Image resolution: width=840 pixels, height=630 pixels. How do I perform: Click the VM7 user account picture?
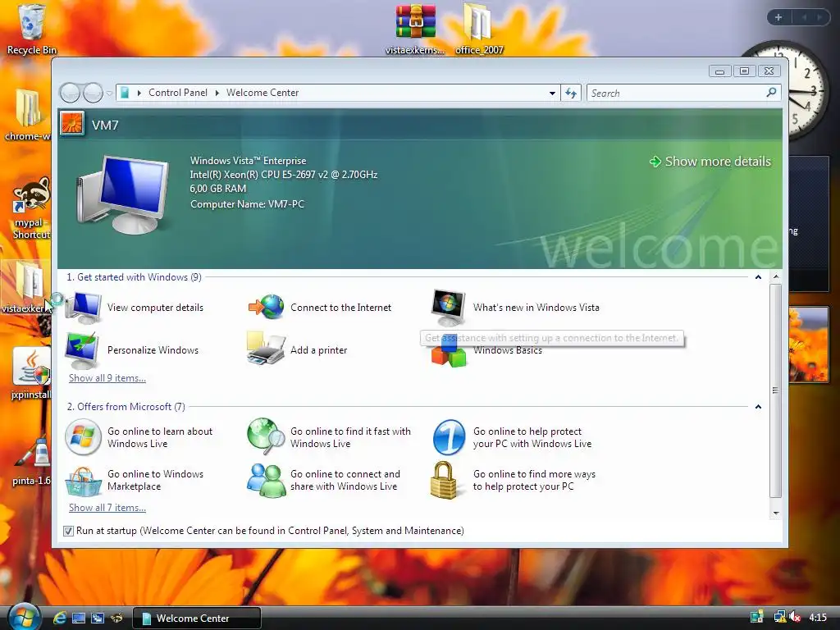coord(72,124)
